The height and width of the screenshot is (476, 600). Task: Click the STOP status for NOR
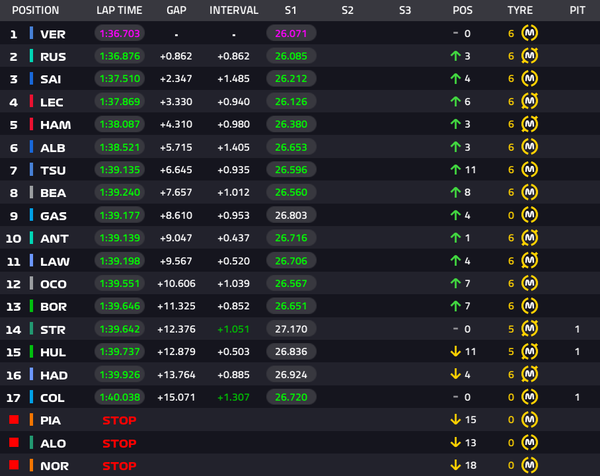[x=119, y=466]
